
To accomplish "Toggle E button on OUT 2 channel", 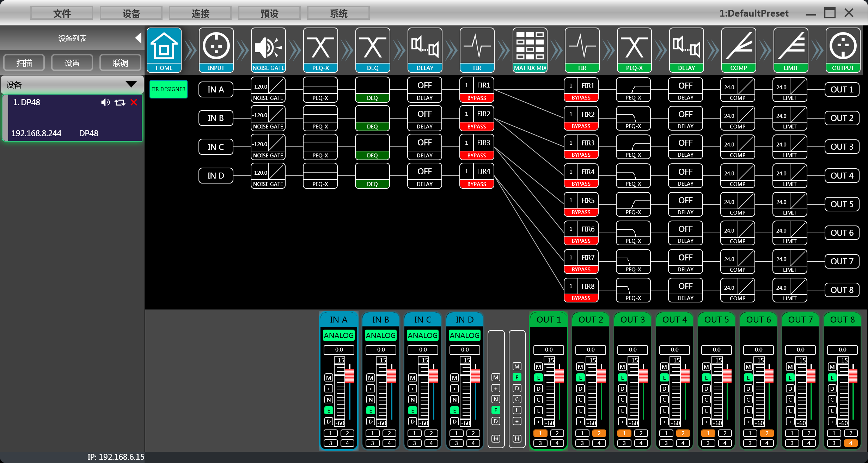I will point(580,378).
